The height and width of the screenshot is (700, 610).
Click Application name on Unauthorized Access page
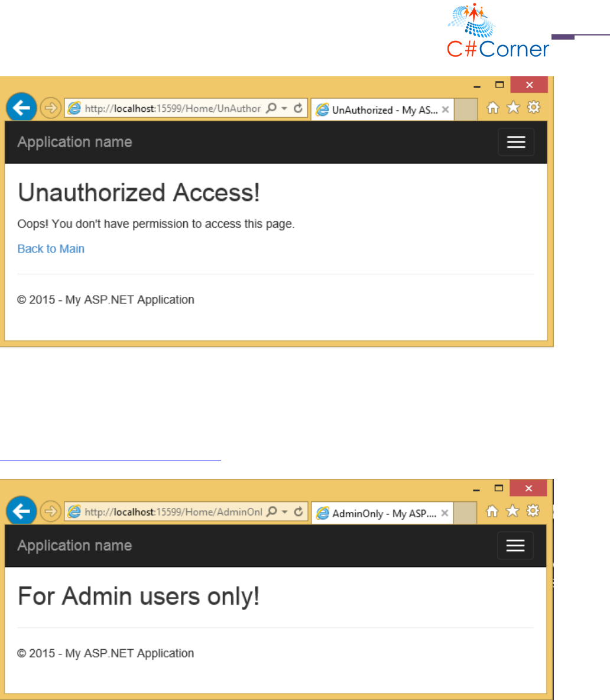pos(74,142)
